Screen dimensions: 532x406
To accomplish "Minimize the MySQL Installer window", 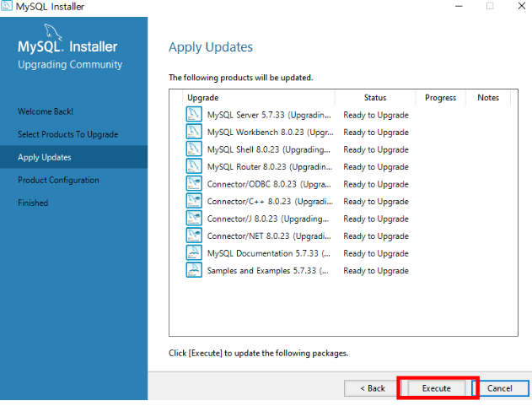I will (459, 6).
